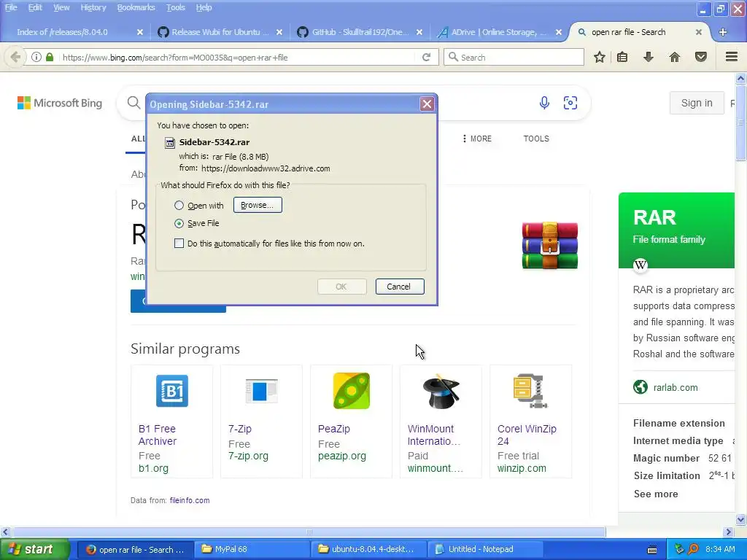Open the History menu
The height and width of the screenshot is (560, 747).
coord(93,7)
